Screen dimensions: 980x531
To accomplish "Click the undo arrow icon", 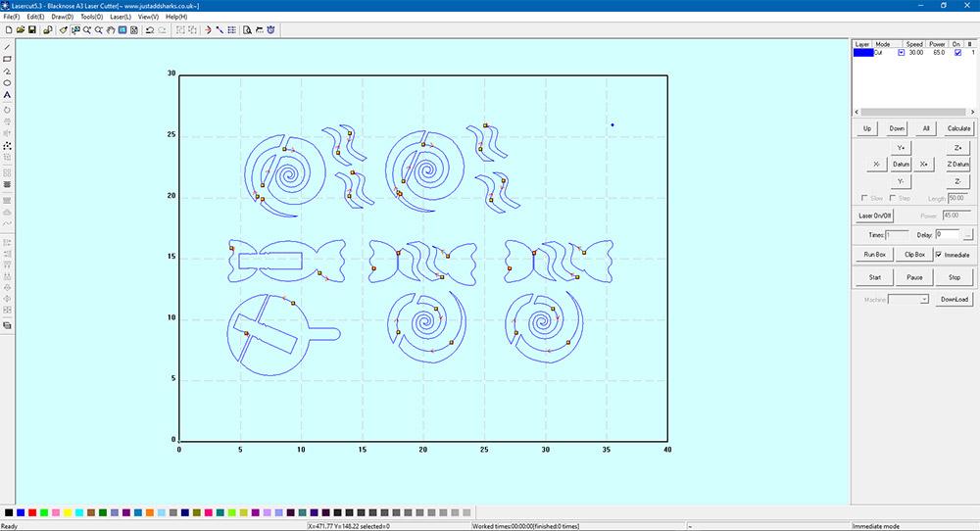I will pos(150,30).
